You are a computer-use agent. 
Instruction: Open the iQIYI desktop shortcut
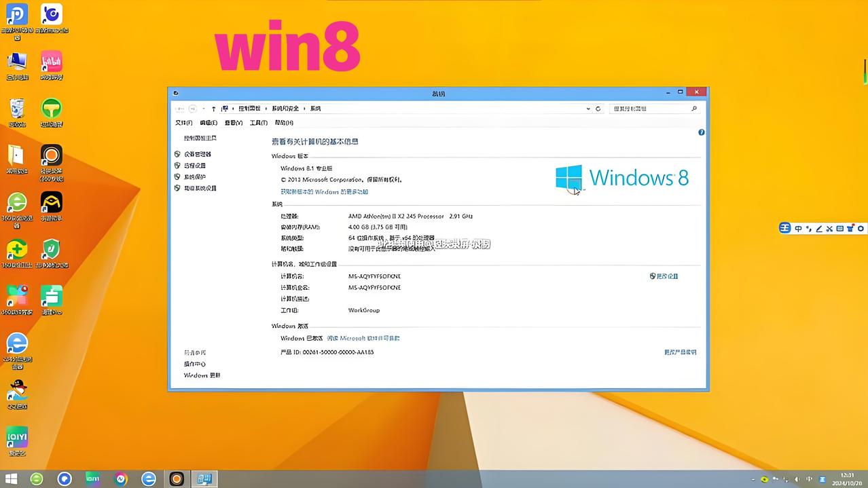(x=16, y=438)
